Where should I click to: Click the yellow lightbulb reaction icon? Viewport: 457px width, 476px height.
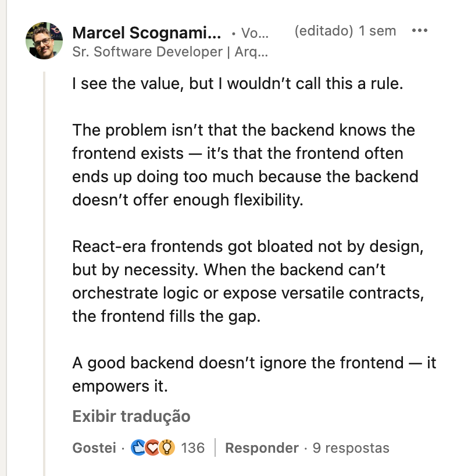(166, 447)
